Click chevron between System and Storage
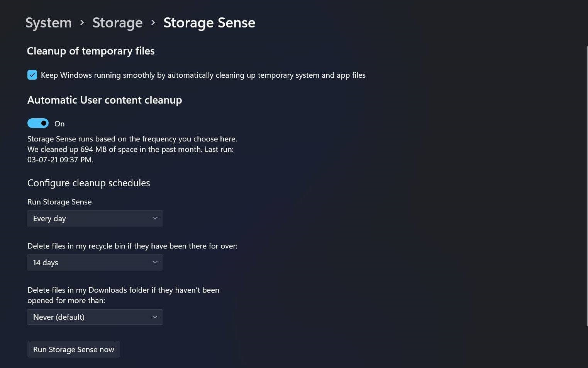Image resolution: width=588 pixels, height=368 pixels. (x=82, y=23)
